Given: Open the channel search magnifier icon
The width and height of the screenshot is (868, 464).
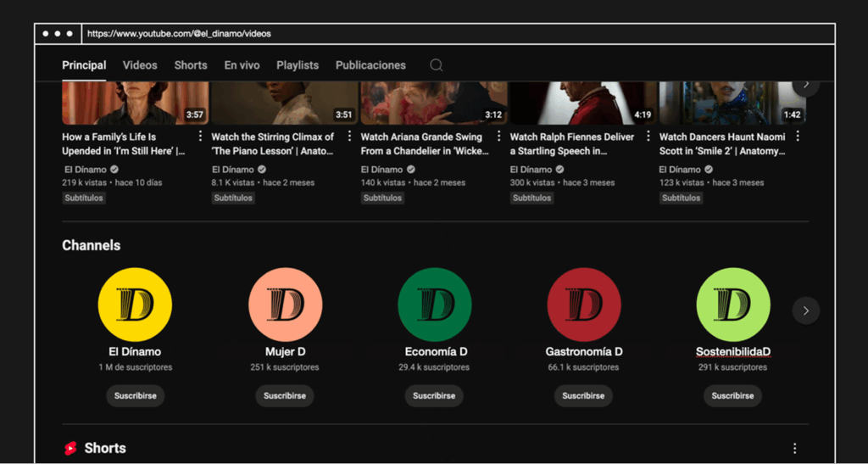Looking at the screenshot, I should pos(437,65).
